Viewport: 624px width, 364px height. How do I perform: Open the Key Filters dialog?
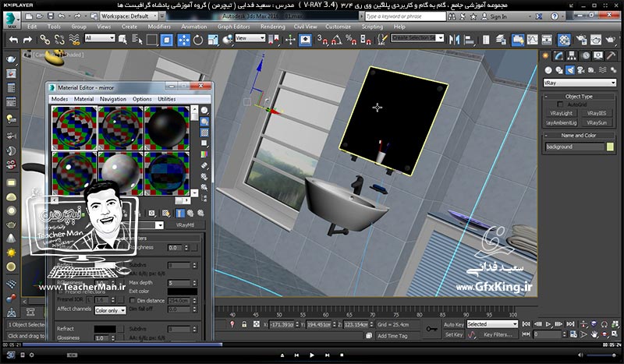tap(498, 335)
